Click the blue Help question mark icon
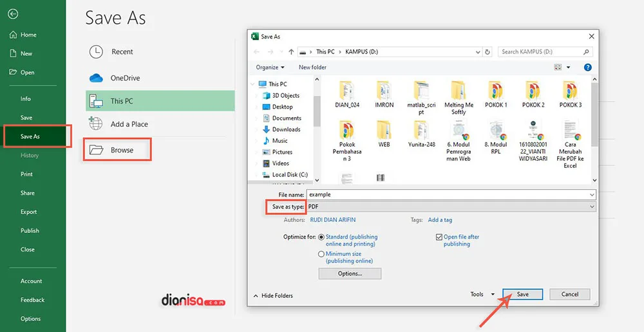Screen dimensions: 644x332 pyautogui.click(x=587, y=67)
